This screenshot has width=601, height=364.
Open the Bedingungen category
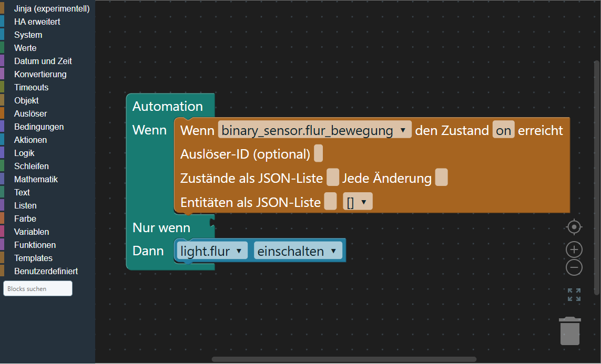[47, 127]
